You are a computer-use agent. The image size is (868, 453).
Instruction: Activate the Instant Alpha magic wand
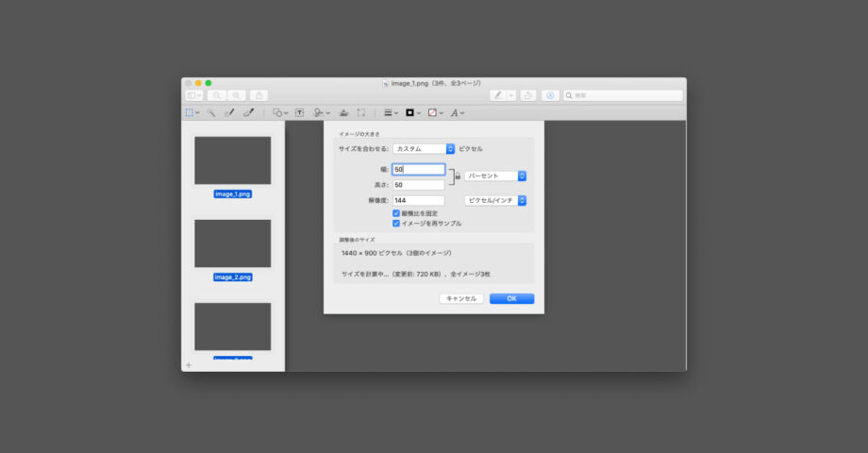tap(211, 112)
